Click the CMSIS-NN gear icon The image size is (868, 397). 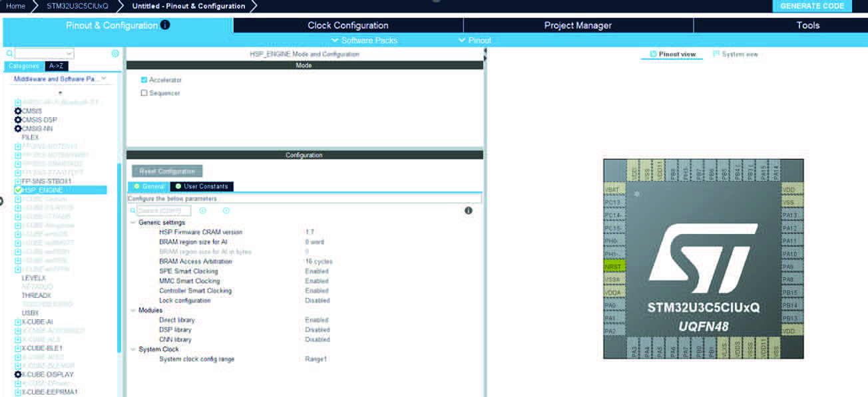18,128
